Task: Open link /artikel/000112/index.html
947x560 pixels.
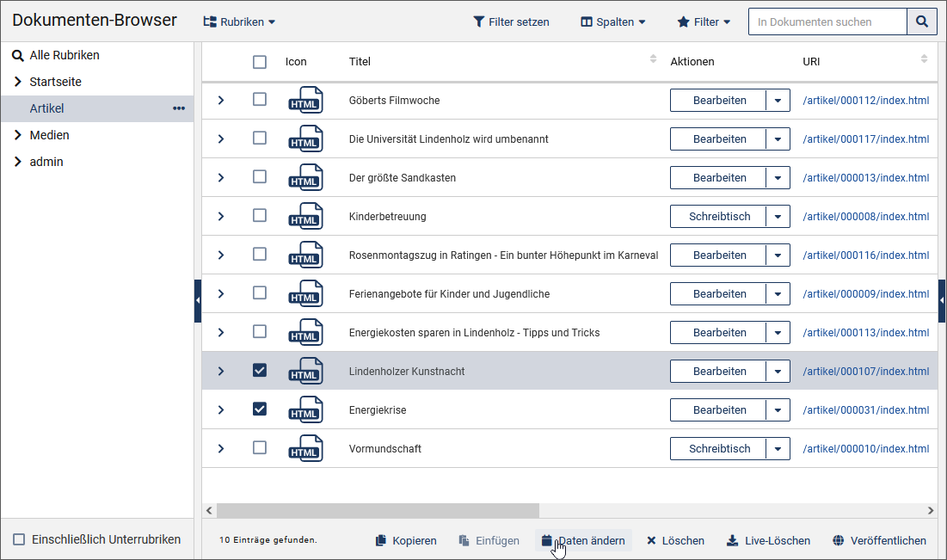Action: [865, 101]
